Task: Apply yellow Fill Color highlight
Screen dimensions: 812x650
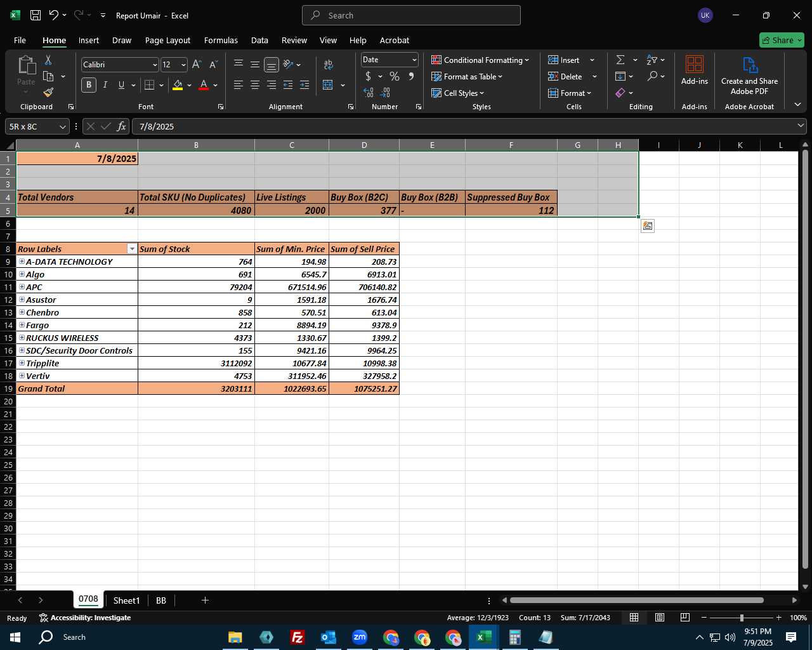Action: (178, 84)
